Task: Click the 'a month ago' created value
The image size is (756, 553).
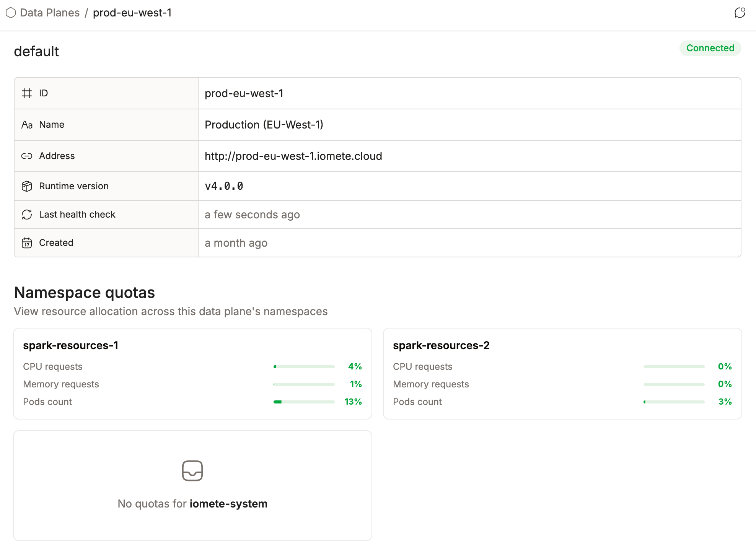Action: point(236,243)
